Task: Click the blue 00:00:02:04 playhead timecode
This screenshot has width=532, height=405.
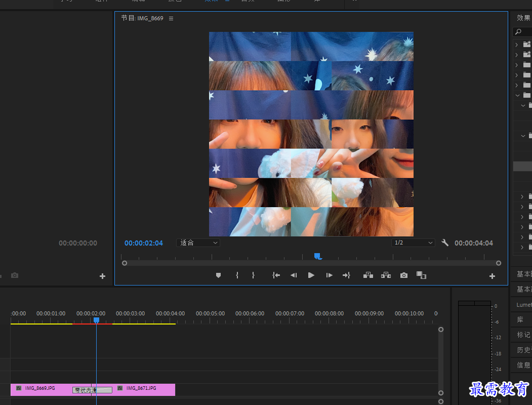Action: pyautogui.click(x=144, y=243)
